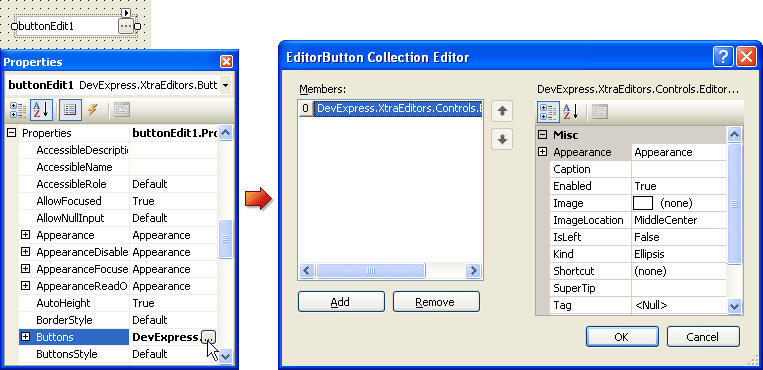This screenshot has width=763, height=370.
Task: Click the Caption value field in editor
Action: [x=679, y=169]
